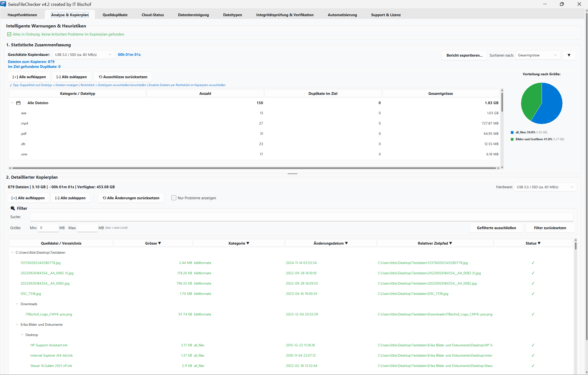Enable Nur Probleme anzeigen checkbox
Image resolution: width=588 pixels, height=375 pixels.
pyautogui.click(x=174, y=198)
